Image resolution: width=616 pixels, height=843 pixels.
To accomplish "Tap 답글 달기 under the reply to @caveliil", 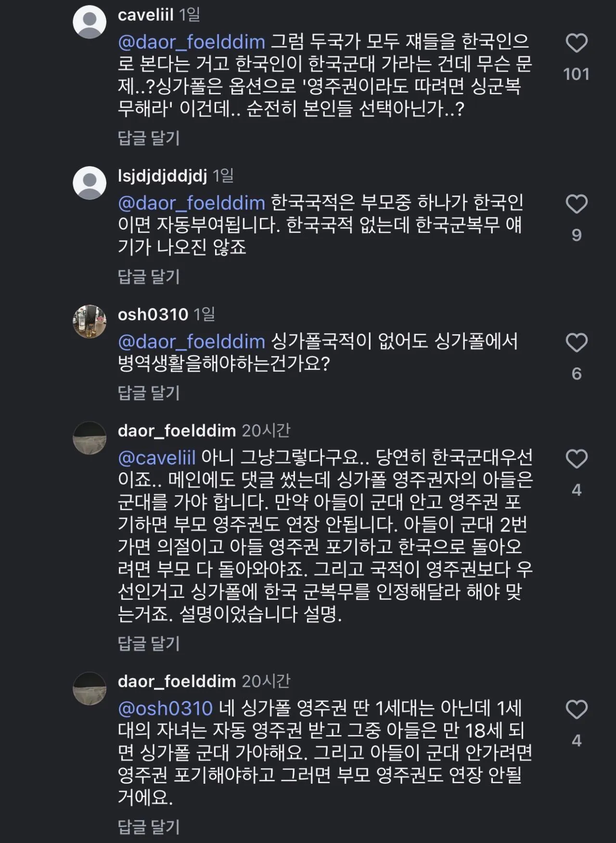I will pos(149,643).
